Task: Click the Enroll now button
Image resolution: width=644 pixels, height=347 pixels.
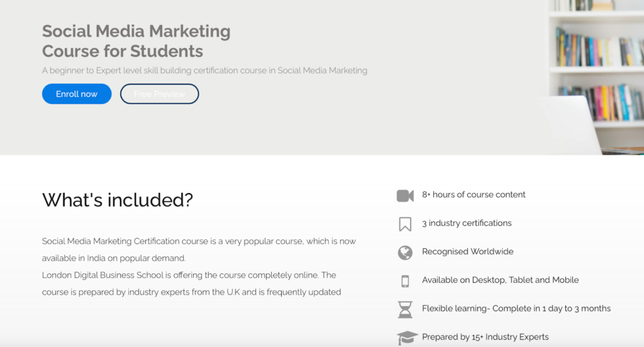Action: [x=77, y=94]
